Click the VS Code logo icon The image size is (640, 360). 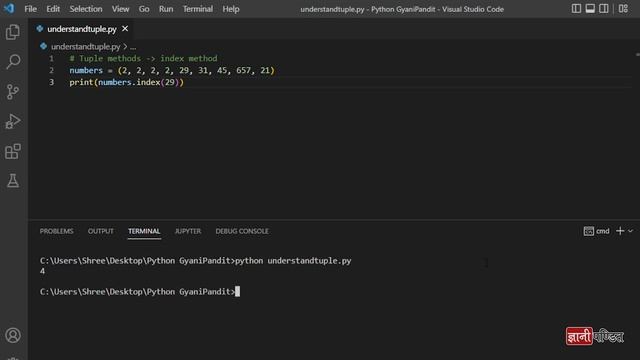pyautogui.click(x=9, y=8)
